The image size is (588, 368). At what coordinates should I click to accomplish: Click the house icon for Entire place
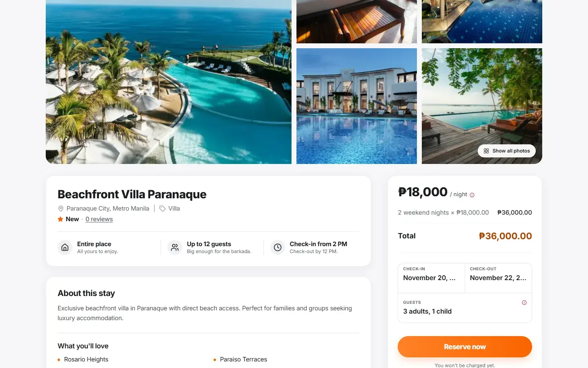[x=65, y=247]
